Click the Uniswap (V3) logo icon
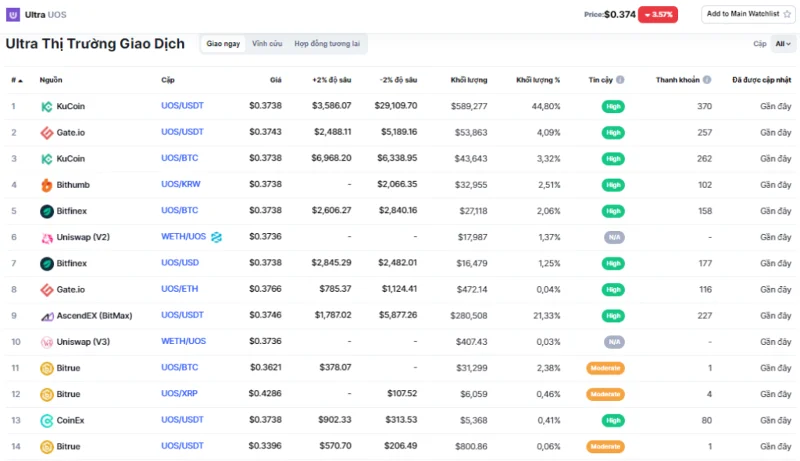Viewport: 800px width, 461px height. tap(46, 342)
